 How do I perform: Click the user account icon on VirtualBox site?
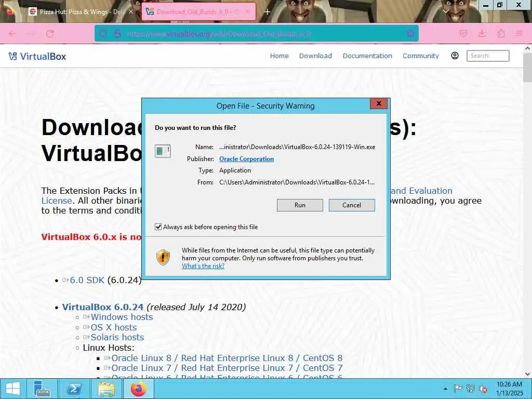click(x=455, y=56)
